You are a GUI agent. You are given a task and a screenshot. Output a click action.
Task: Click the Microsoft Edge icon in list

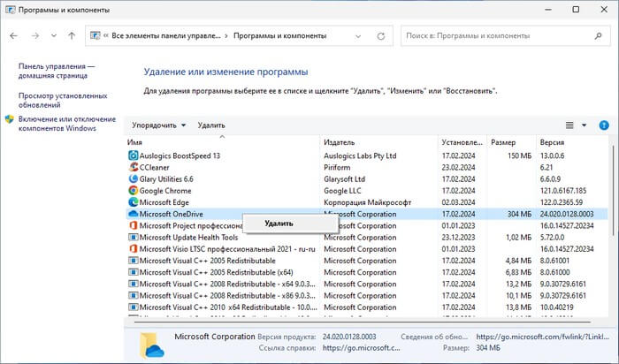[134, 202]
